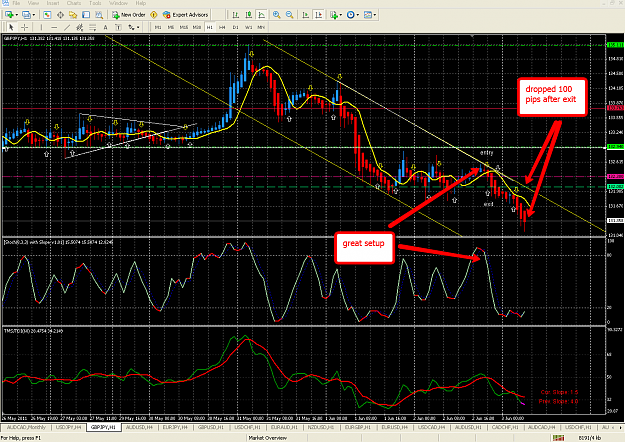Click the MetaEditor yellow diamond icon
Viewport: 625px width, 442px height.
click(x=154, y=15)
